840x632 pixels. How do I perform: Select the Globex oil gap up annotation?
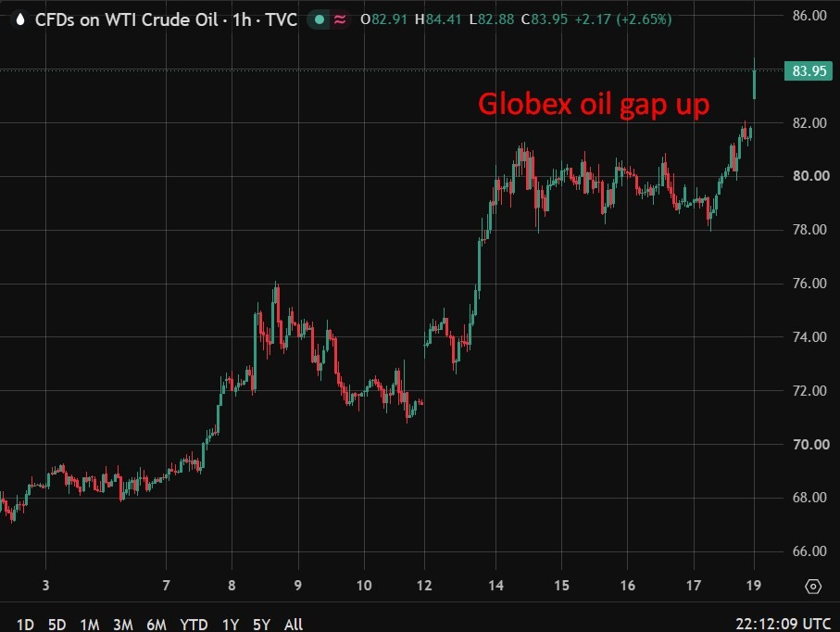(x=594, y=104)
